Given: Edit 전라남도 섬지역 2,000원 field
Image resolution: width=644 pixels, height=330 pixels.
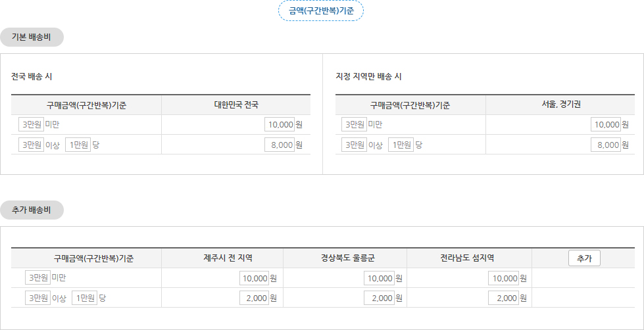Looking at the screenshot, I should pos(503,298).
